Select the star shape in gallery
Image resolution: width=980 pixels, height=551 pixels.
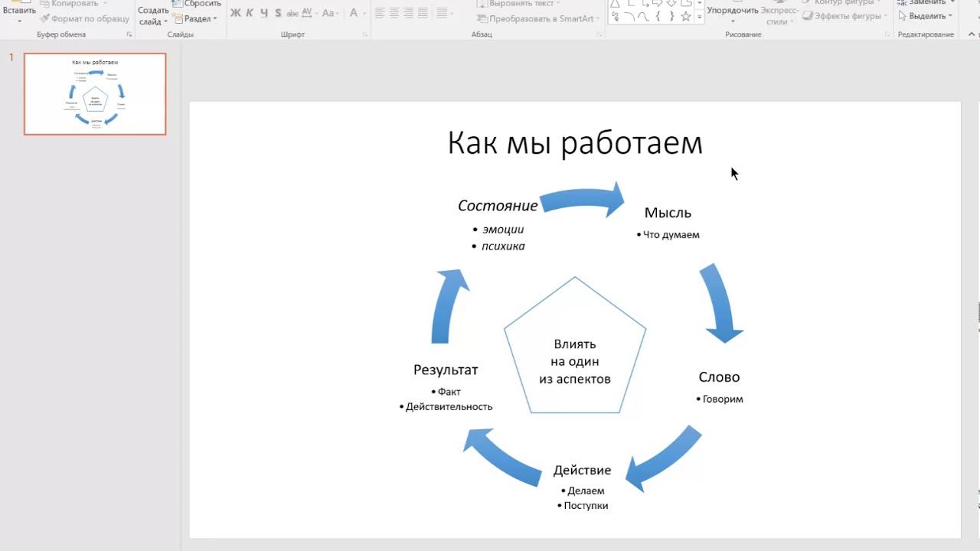pyautogui.click(x=685, y=17)
